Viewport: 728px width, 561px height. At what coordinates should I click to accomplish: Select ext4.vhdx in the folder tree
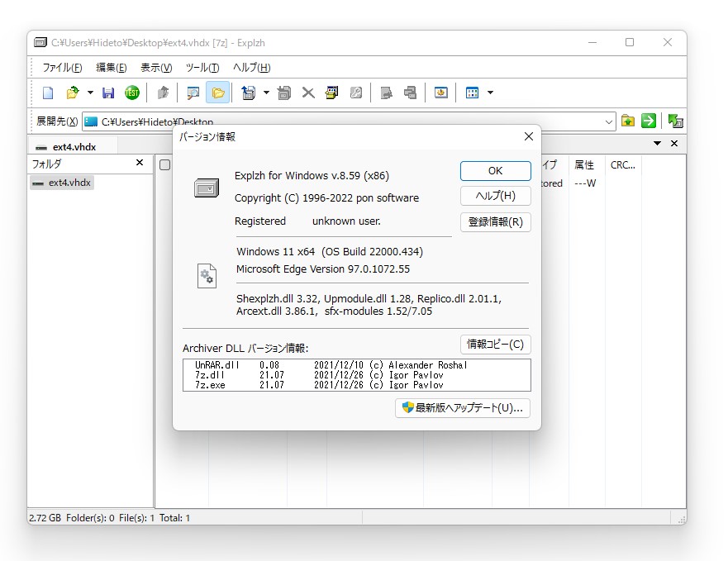pos(64,183)
